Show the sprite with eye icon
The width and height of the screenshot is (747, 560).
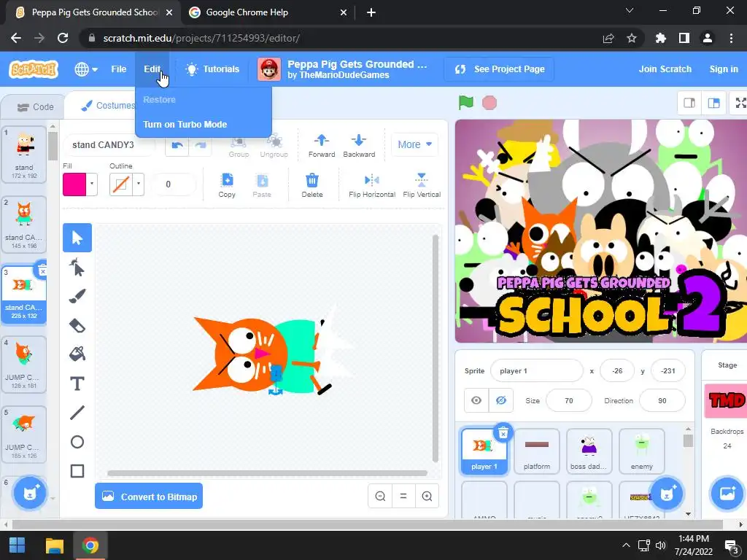click(x=476, y=400)
